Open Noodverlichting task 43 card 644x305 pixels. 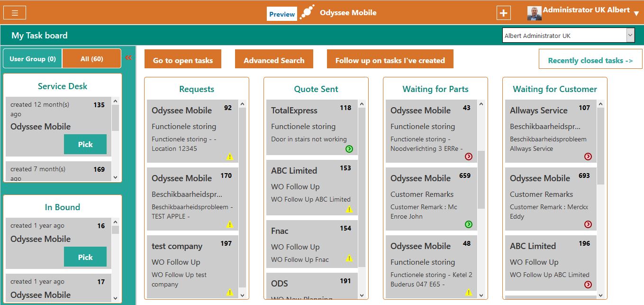[x=431, y=131]
